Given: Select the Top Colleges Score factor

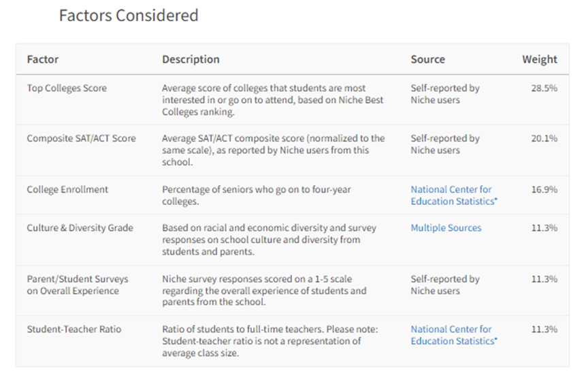Looking at the screenshot, I should coord(67,88).
